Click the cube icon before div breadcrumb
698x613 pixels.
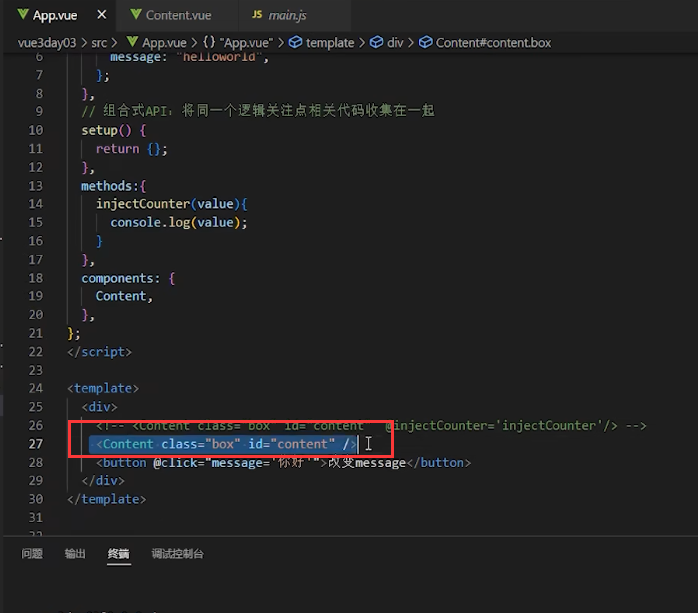(377, 42)
